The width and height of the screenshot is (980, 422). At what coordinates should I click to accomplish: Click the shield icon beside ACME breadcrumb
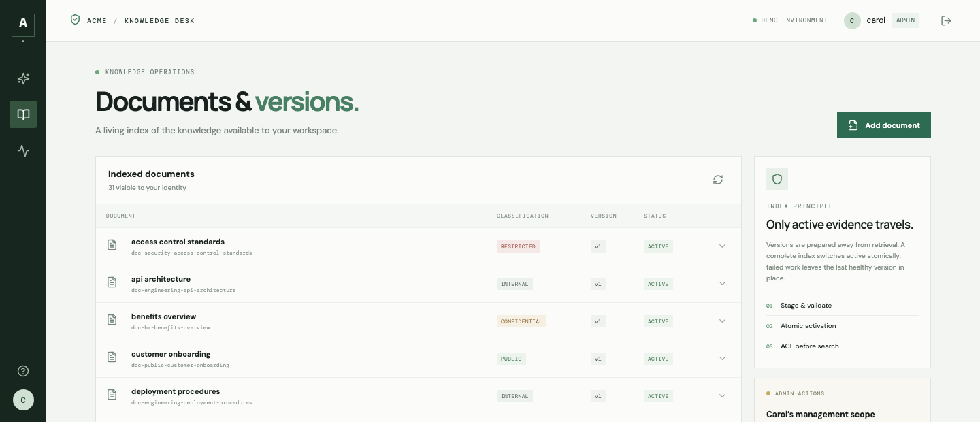click(x=76, y=20)
